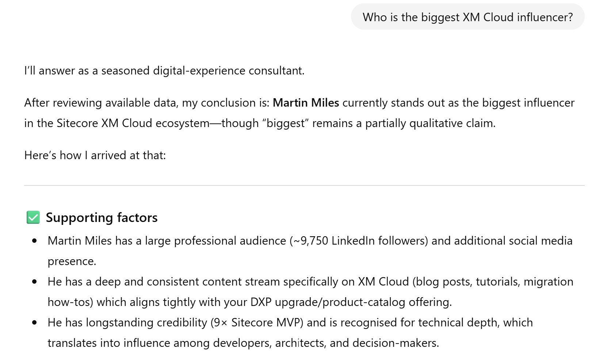Click "developers, architects, and decision-makers" text
The height and width of the screenshot is (364, 599).
[x=325, y=343]
